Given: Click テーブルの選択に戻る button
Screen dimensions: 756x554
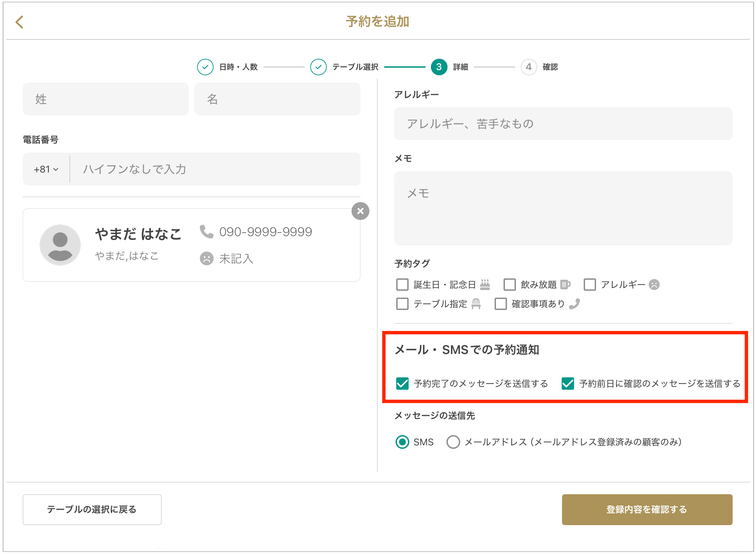Looking at the screenshot, I should pos(92,509).
